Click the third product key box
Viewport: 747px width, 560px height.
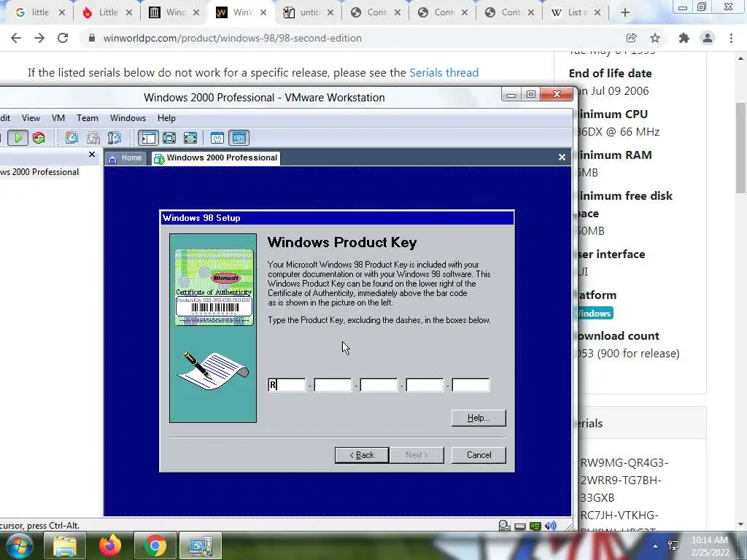click(x=379, y=385)
